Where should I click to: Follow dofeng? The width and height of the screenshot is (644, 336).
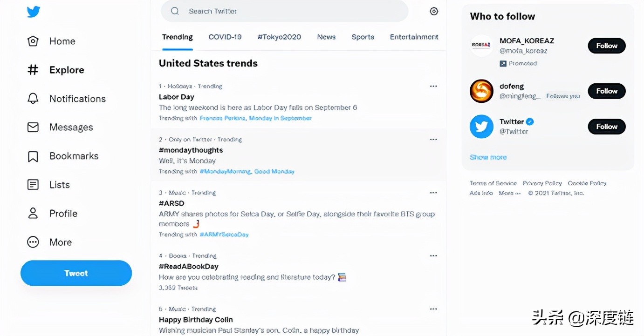(607, 91)
